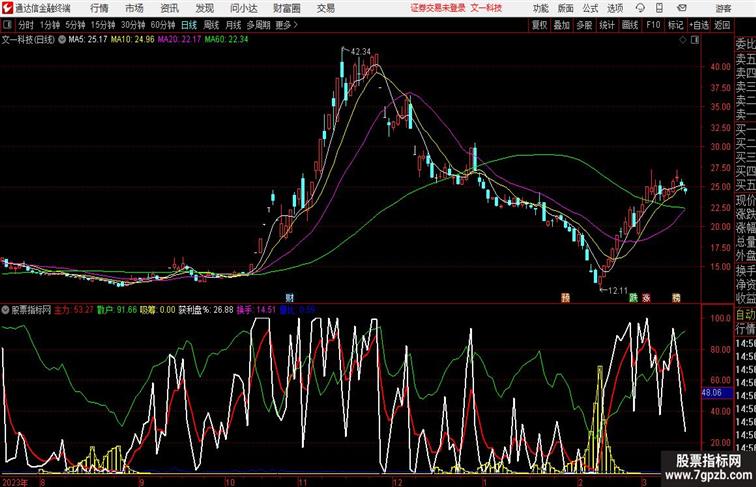Select the 月线 monthly chart tab

point(233,25)
